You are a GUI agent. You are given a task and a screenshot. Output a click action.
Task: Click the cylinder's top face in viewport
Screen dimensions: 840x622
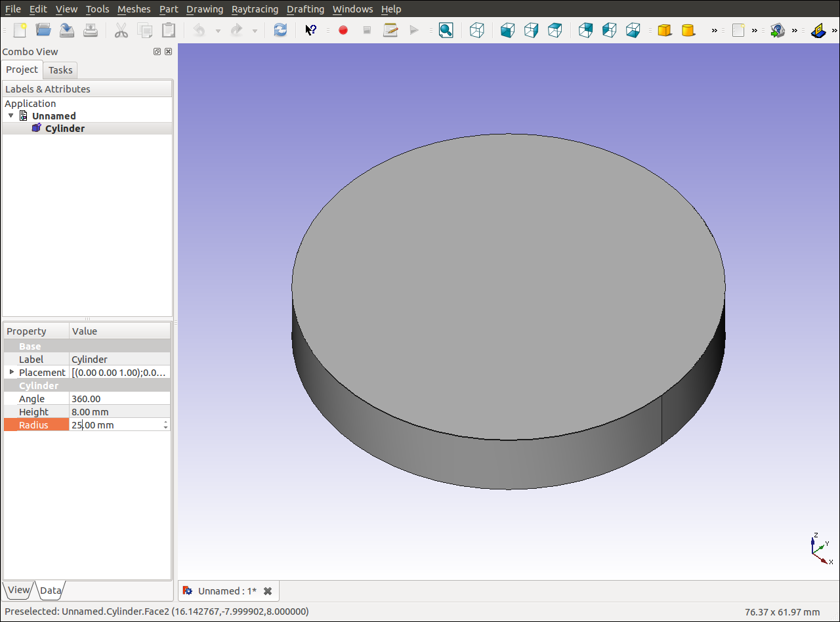[x=509, y=287]
